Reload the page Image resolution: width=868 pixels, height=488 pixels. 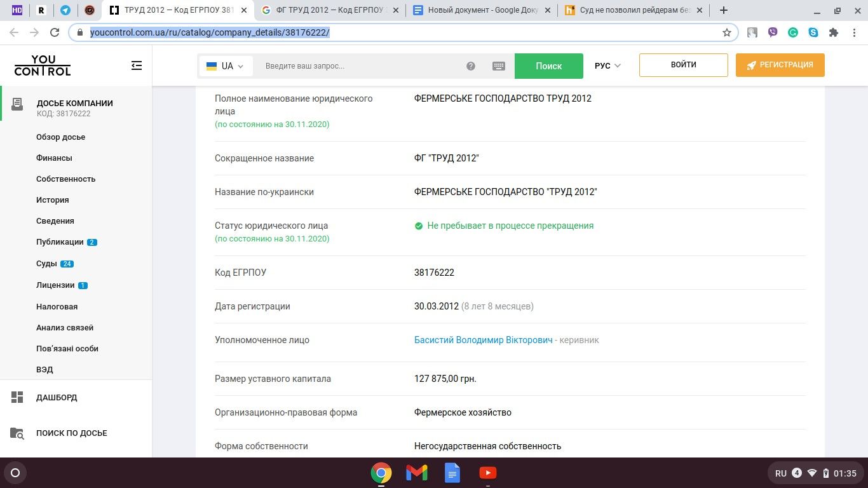point(55,32)
